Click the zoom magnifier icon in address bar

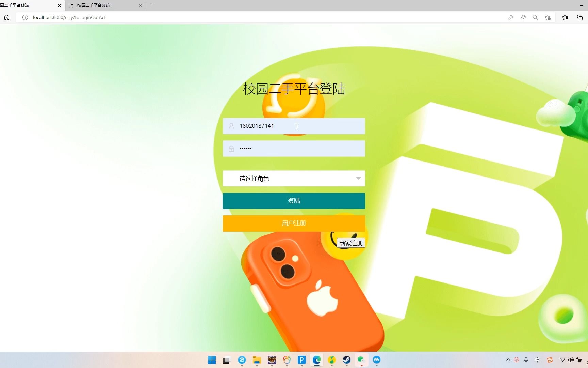coord(535,17)
